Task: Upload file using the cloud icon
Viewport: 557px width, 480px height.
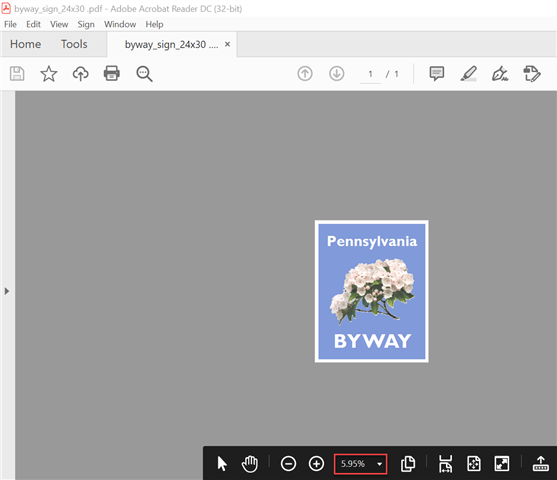Action: pos(81,74)
